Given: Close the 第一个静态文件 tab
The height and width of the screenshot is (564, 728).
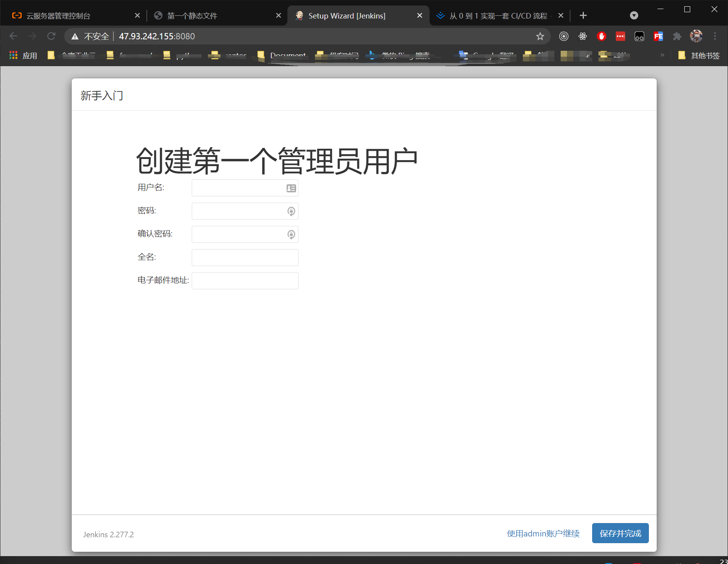Looking at the screenshot, I should click(x=278, y=15).
